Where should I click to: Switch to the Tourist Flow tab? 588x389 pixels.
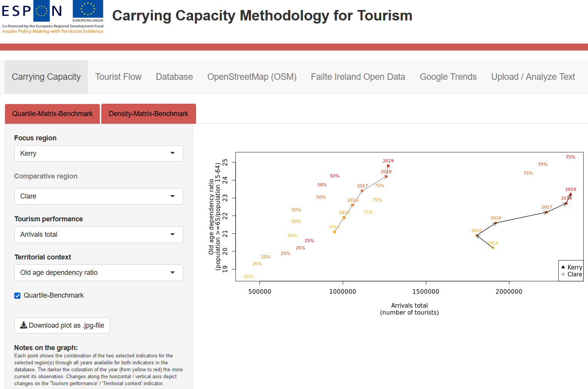point(118,77)
